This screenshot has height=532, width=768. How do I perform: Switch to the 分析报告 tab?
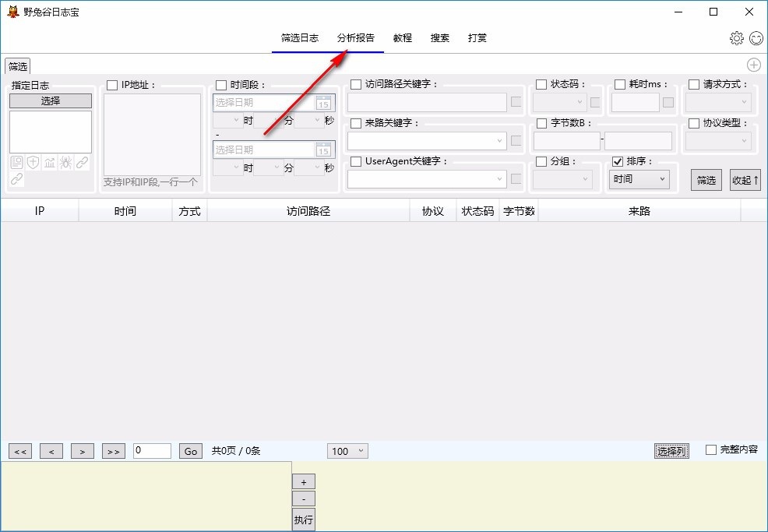356,37
